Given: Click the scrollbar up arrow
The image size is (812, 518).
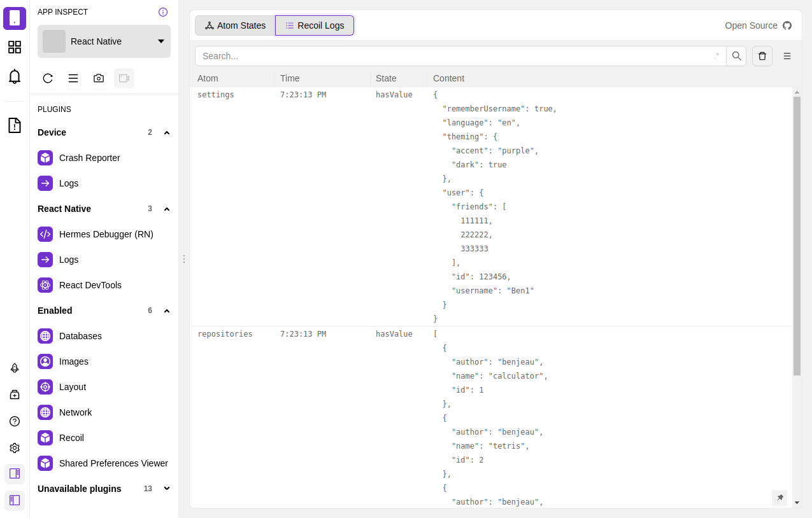Looking at the screenshot, I should click(x=797, y=92).
